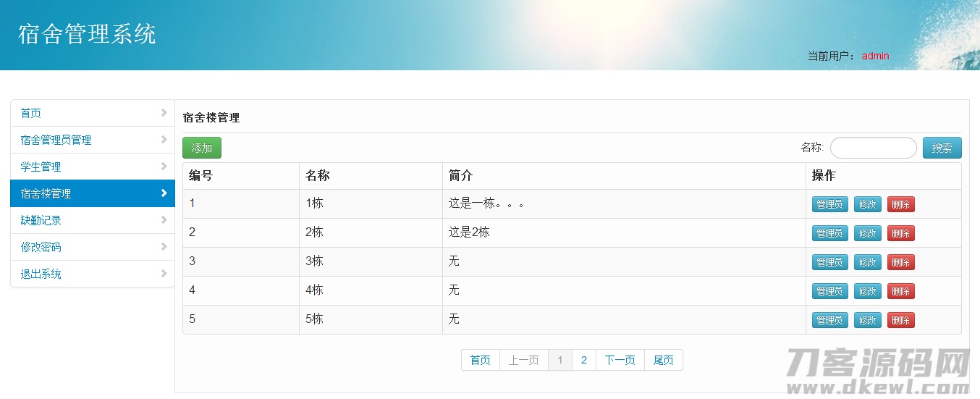
Task: Click the chevron arrow beside 退出系统
Action: click(164, 274)
